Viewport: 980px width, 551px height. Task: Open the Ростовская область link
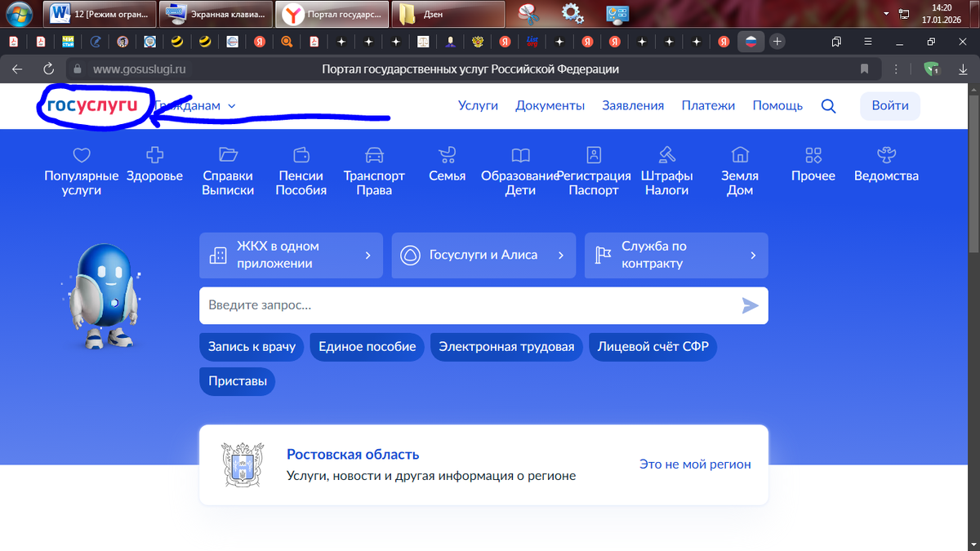[353, 454]
